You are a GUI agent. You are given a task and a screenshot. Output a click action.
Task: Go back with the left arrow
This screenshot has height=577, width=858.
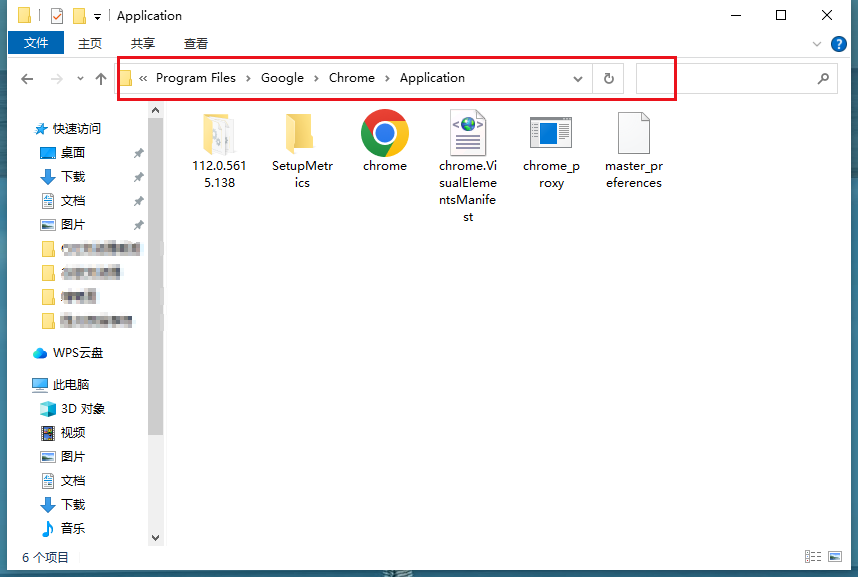point(27,79)
